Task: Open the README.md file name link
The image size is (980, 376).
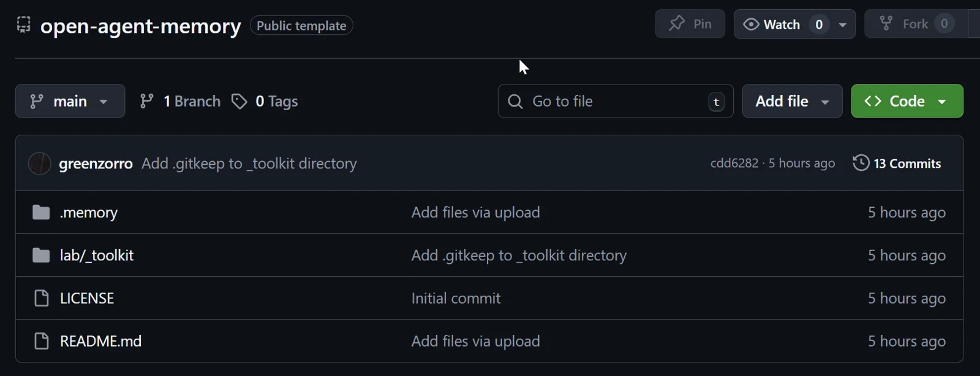Action: pos(100,341)
